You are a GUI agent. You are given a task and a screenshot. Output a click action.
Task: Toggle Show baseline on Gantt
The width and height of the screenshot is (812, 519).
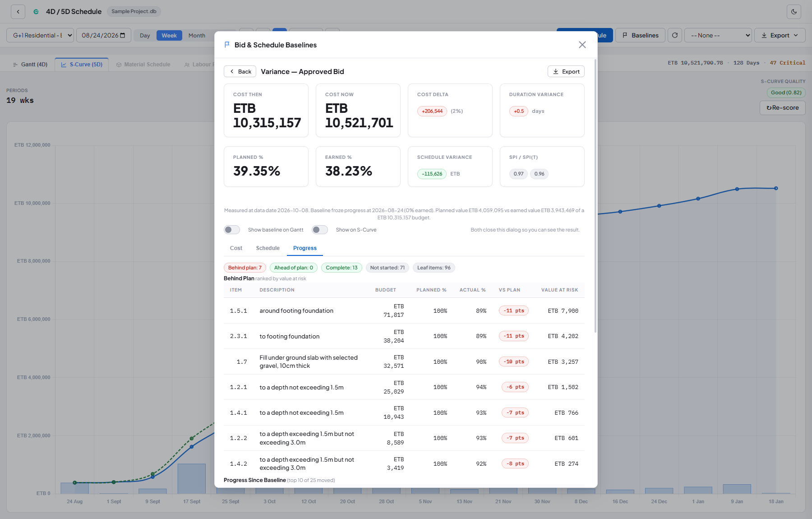pos(232,230)
